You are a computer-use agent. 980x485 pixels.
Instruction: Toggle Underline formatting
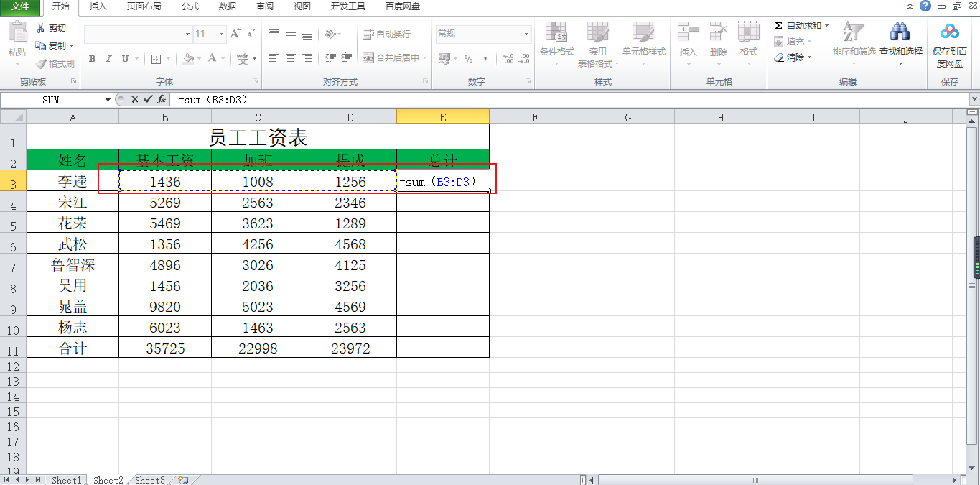pyautogui.click(x=126, y=59)
